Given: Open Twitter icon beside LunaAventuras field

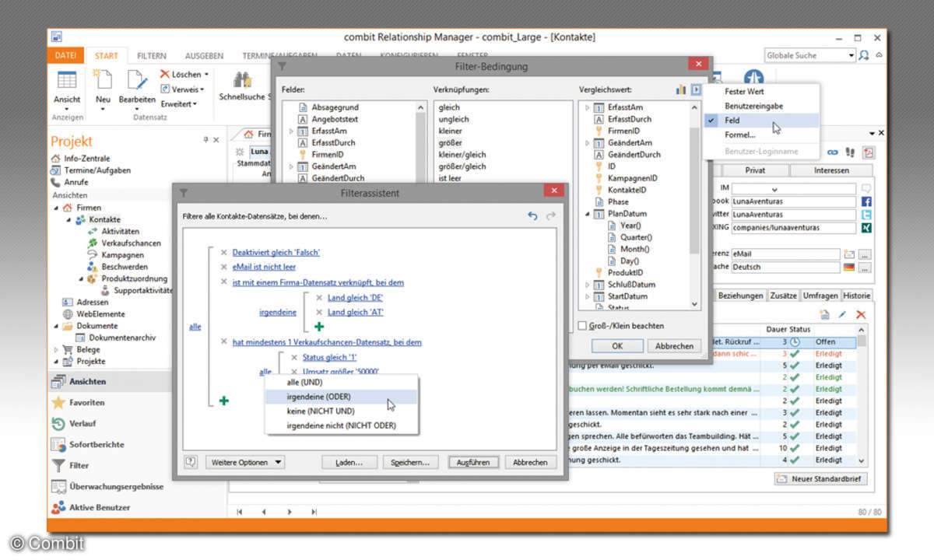Looking at the screenshot, I should tap(866, 215).
